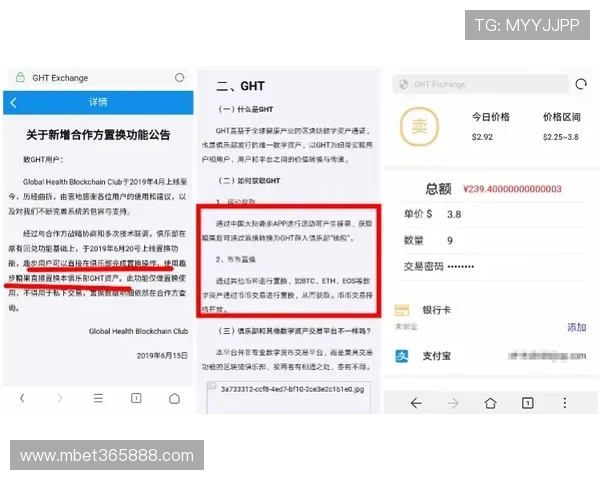600x480 pixels.
Task: Click the 单价 $ price field
Action: click(x=494, y=214)
